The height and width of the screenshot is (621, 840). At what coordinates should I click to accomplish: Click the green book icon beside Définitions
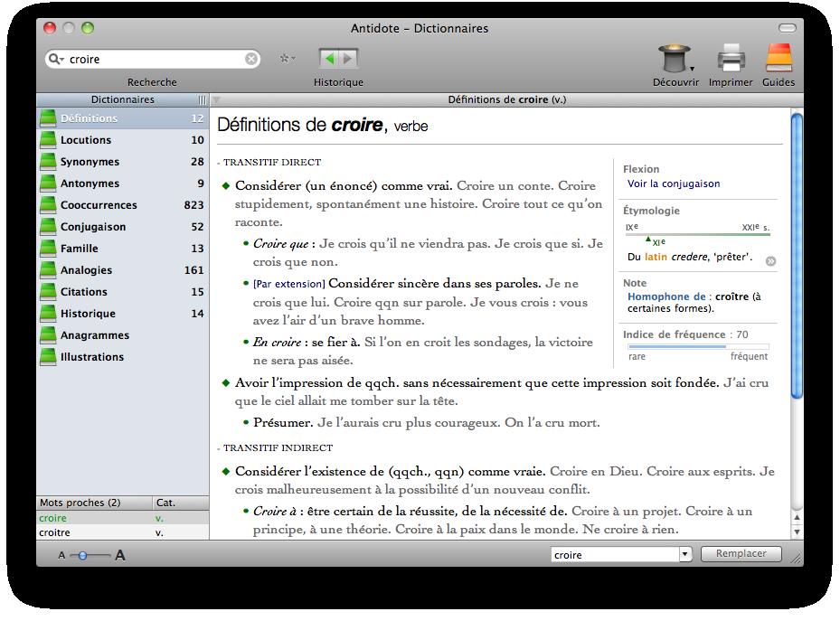[48, 118]
